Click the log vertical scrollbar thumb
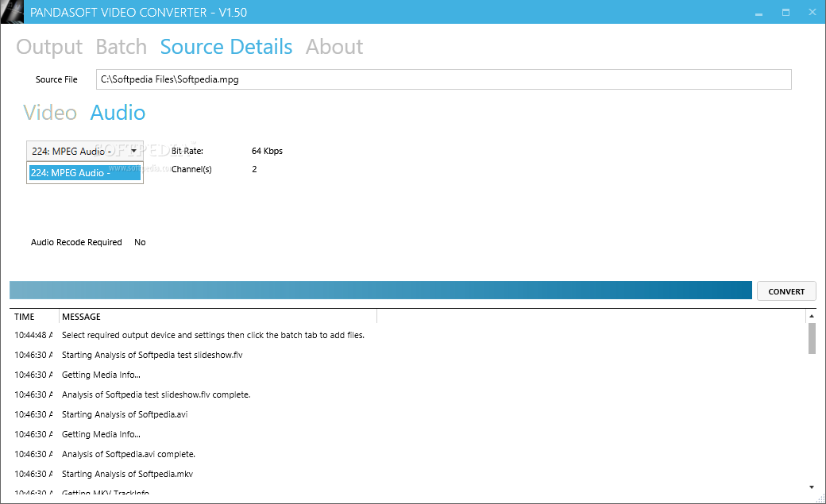 [x=812, y=339]
